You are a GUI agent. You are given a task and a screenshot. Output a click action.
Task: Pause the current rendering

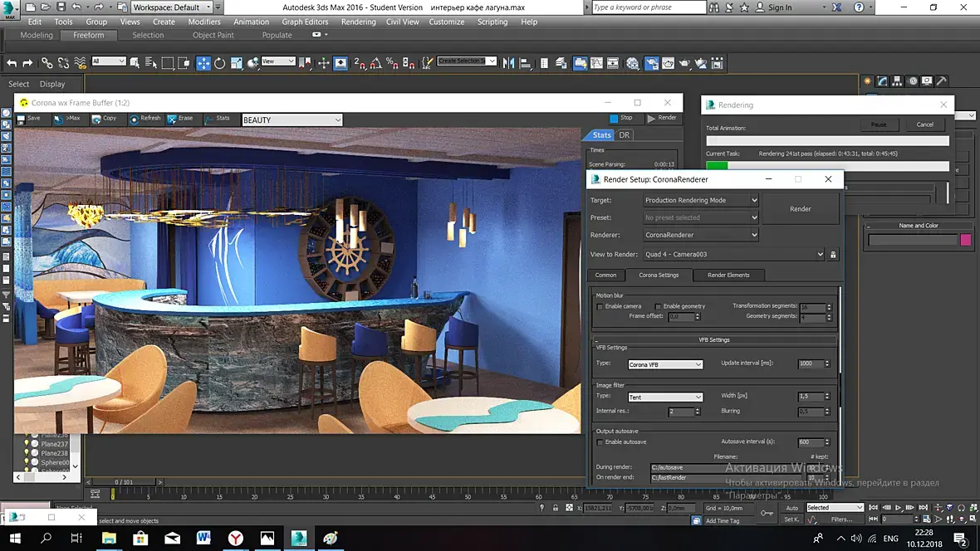coord(879,124)
